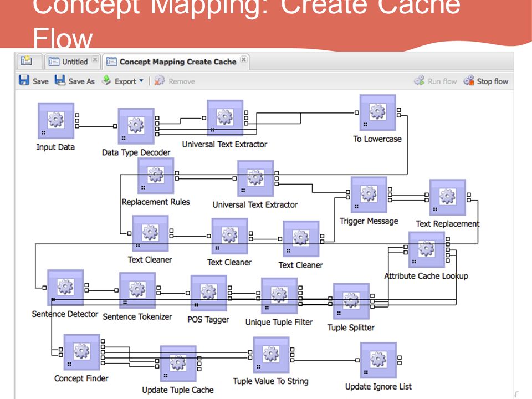Screen dimensions: 532x399
Task: Close the Concept Mapping Create Cache tab
Action: (244, 59)
